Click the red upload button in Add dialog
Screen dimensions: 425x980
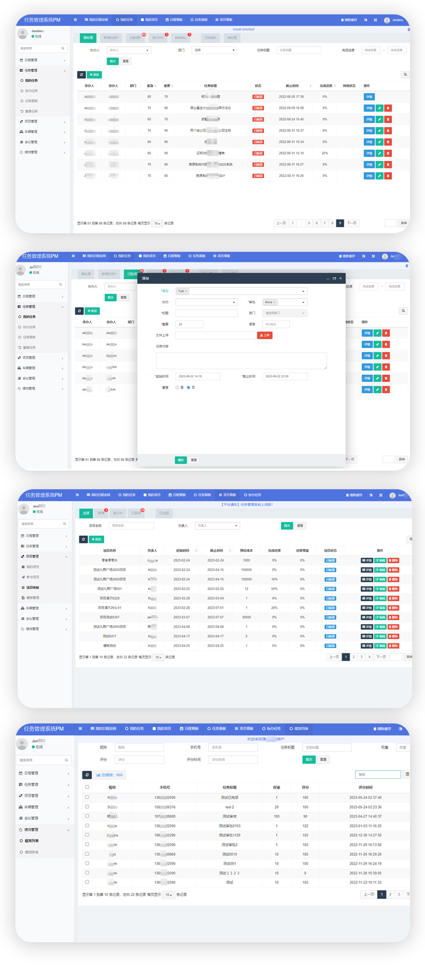265,335
